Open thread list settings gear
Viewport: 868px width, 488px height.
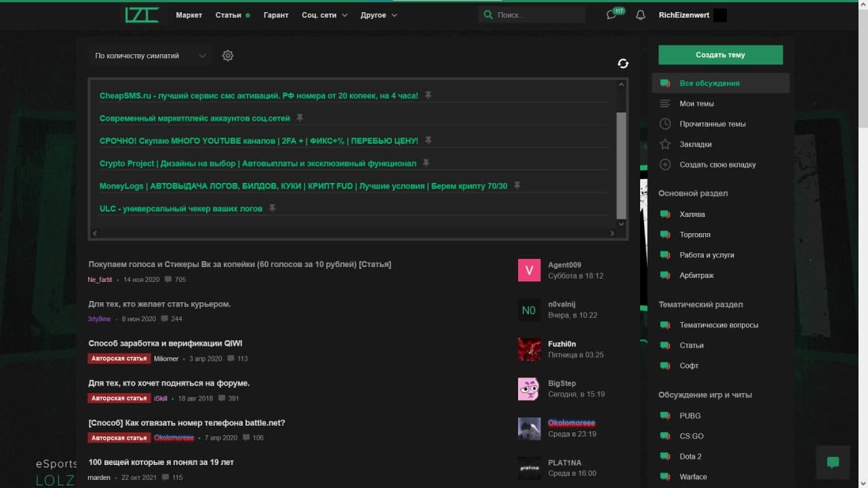tap(228, 56)
